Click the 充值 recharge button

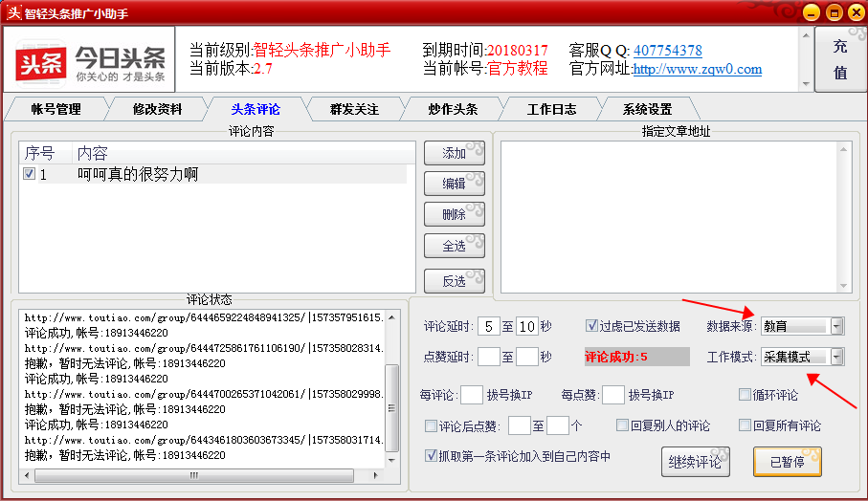[x=839, y=59]
